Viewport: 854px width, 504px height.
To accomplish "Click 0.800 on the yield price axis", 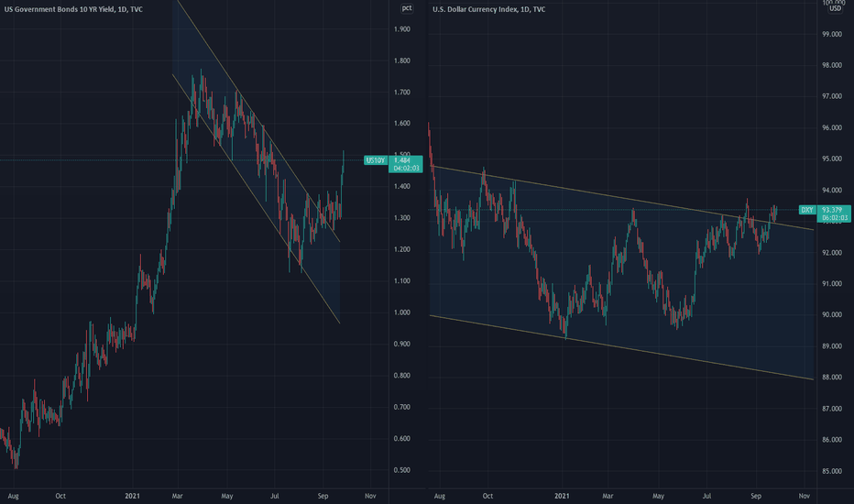I will point(402,376).
